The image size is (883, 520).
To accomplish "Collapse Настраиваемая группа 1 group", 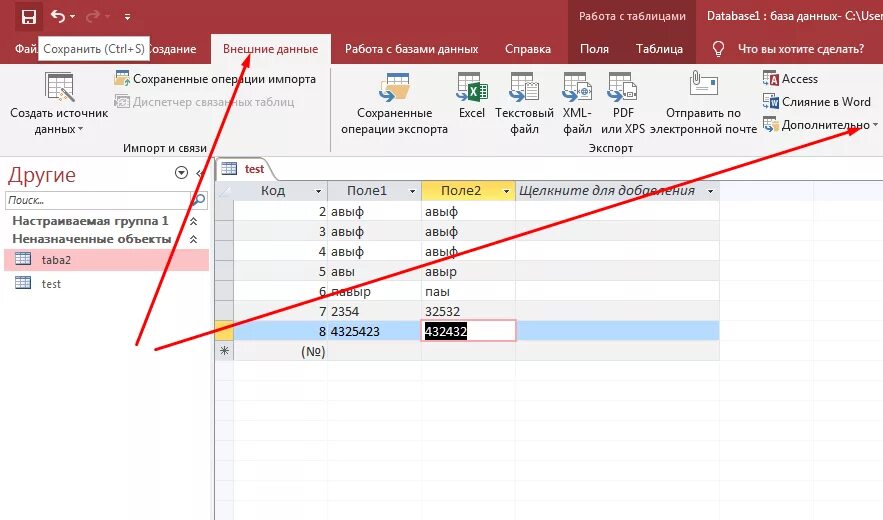I will pos(193,221).
